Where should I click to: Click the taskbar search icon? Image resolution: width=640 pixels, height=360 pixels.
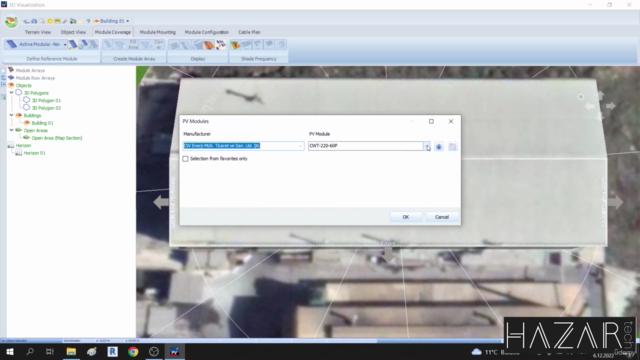click(30, 351)
